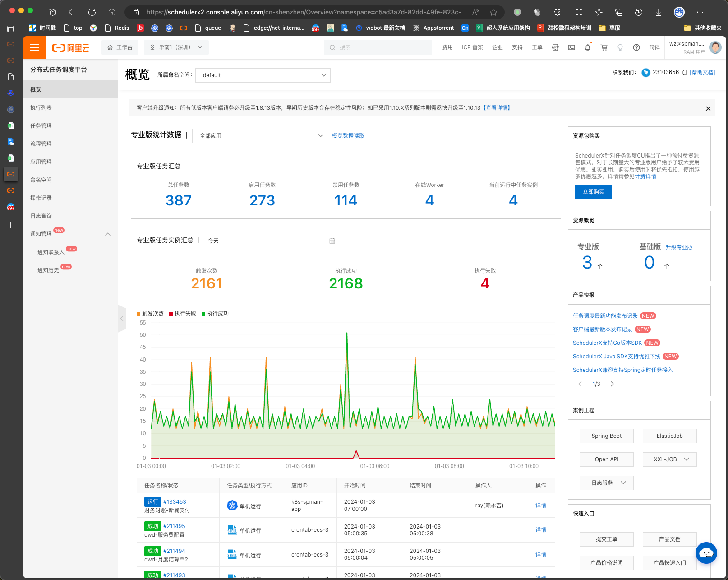Open the Aliyun hamburger menu
The height and width of the screenshot is (580, 728).
[34, 47]
